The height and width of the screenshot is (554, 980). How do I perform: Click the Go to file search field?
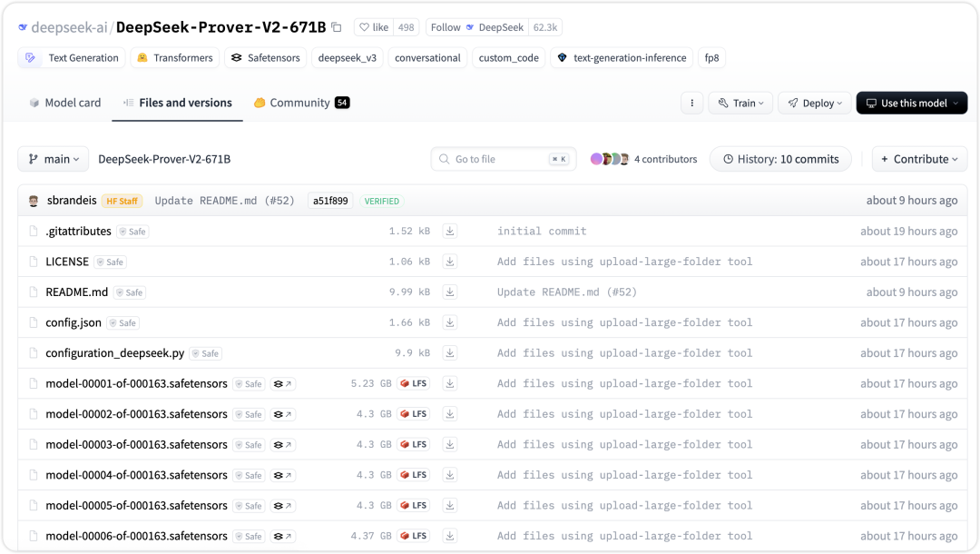point(503,159)
